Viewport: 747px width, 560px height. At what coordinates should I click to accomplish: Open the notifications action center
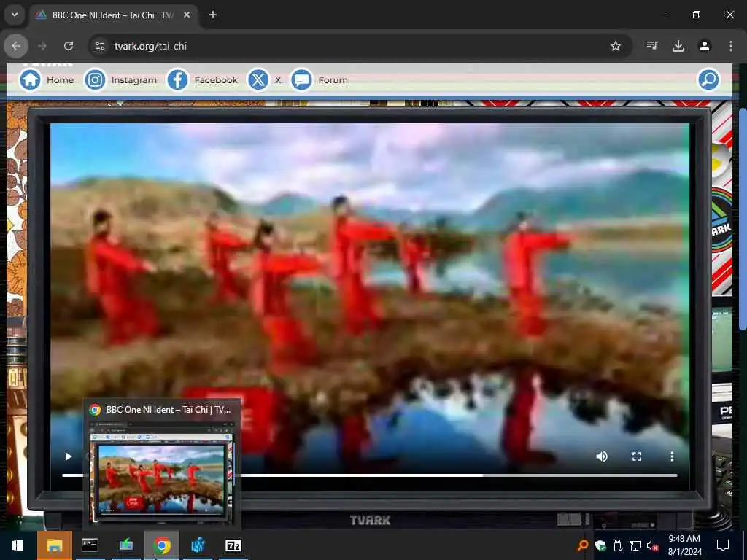[723, 545]
